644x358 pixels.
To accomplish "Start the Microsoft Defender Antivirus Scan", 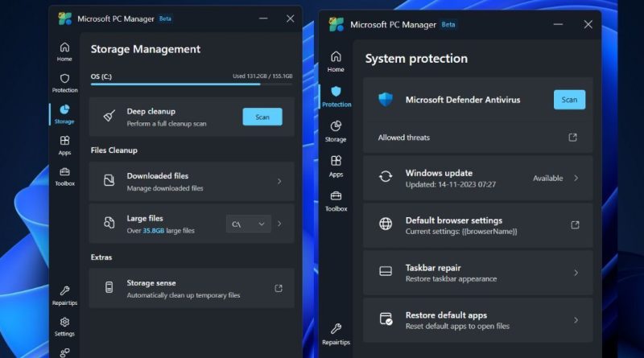I will pos(569,100).
